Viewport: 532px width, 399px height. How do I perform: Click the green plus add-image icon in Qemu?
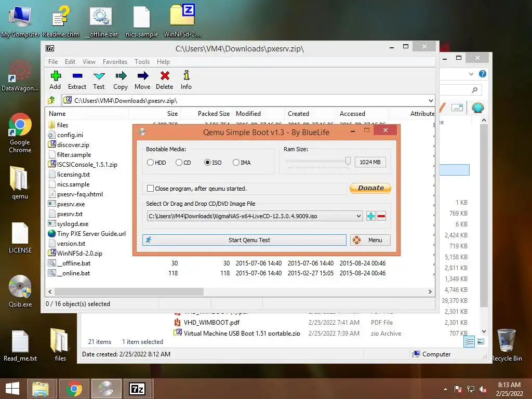(x=371, y=216)
